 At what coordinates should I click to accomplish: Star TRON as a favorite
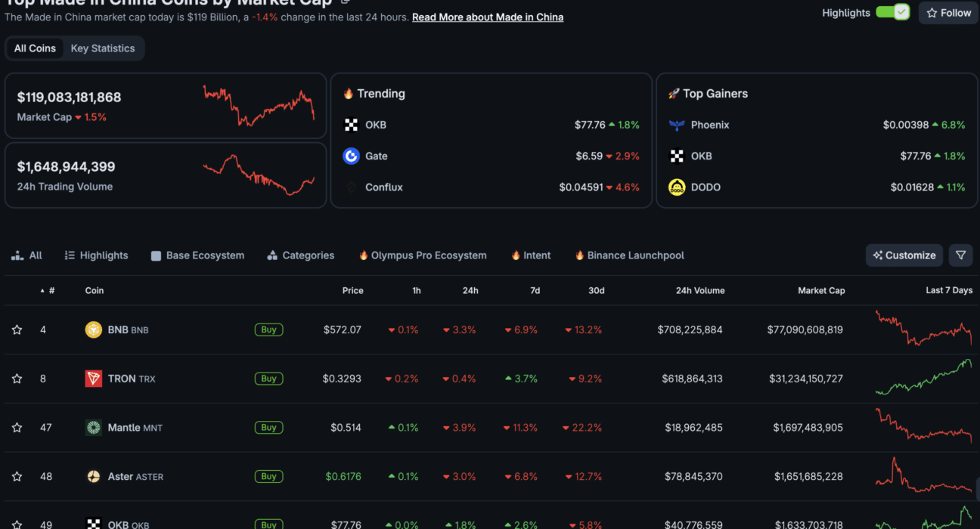point(17,379)
